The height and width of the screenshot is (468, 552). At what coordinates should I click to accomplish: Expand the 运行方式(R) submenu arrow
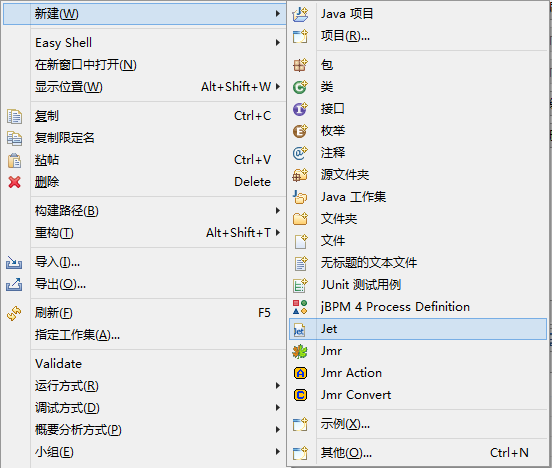[x=278, y=386]
